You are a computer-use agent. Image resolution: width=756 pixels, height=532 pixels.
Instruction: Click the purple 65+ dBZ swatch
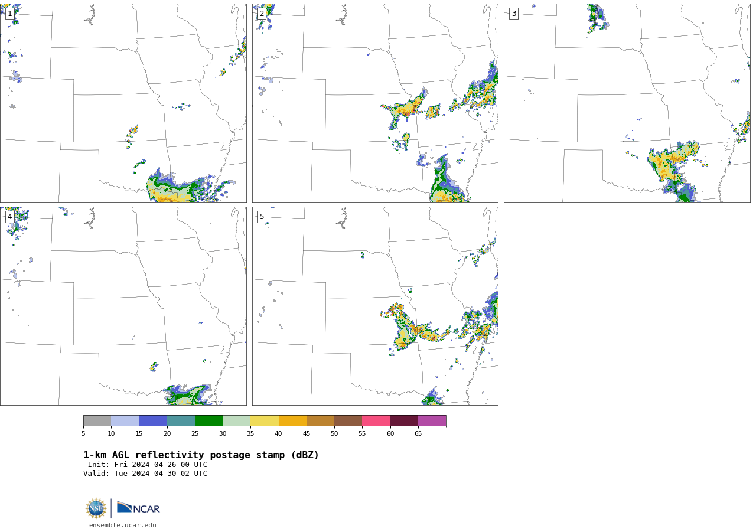point(432,421)
